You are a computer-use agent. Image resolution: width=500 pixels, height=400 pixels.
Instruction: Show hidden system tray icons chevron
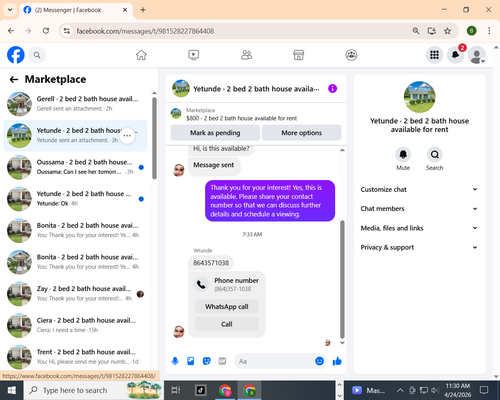pos(400,390)
